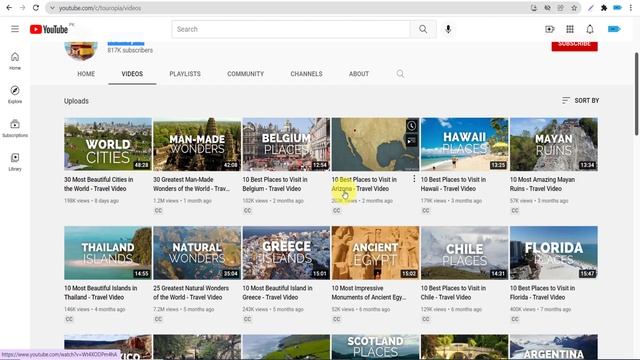Bookmark this page with the star icon

[574, 8]
